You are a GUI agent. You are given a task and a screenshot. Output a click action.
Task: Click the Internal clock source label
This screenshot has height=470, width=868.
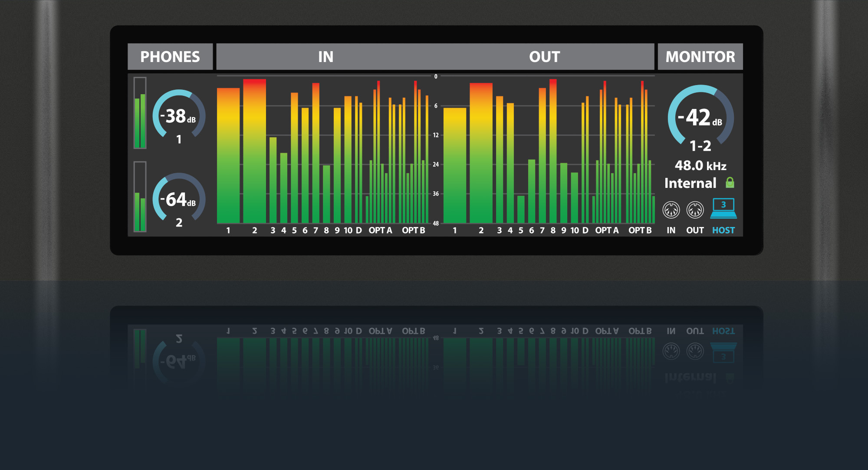690,183
